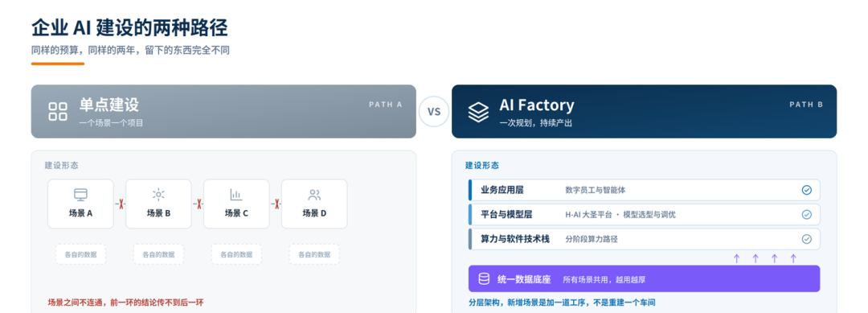Select the people icon in 场景 D
This screenshot has height=313, width=868.
coord(314,195)
